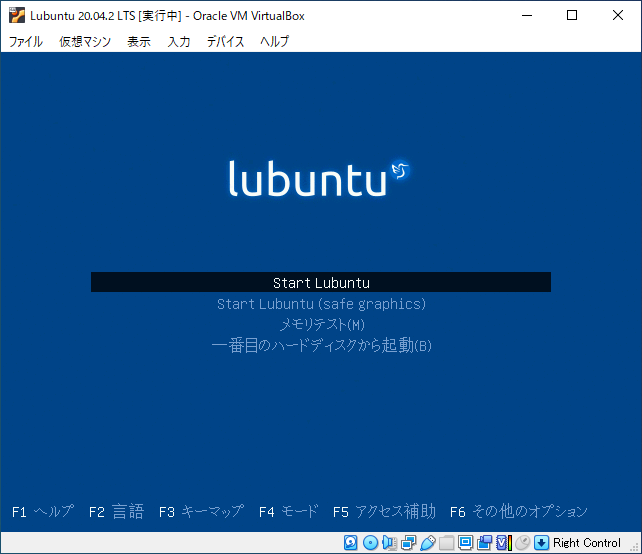This screenshot has height=554, width=642.
Task: Open the ヘルプ menu in menu bar
Action: [274, 41]
